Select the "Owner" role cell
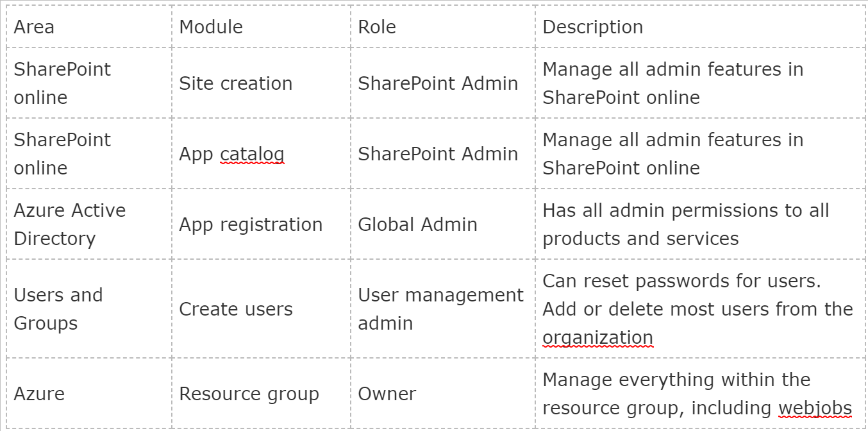Image resolution: width=868 pixels, height=431 pixels. pos(443,394)
